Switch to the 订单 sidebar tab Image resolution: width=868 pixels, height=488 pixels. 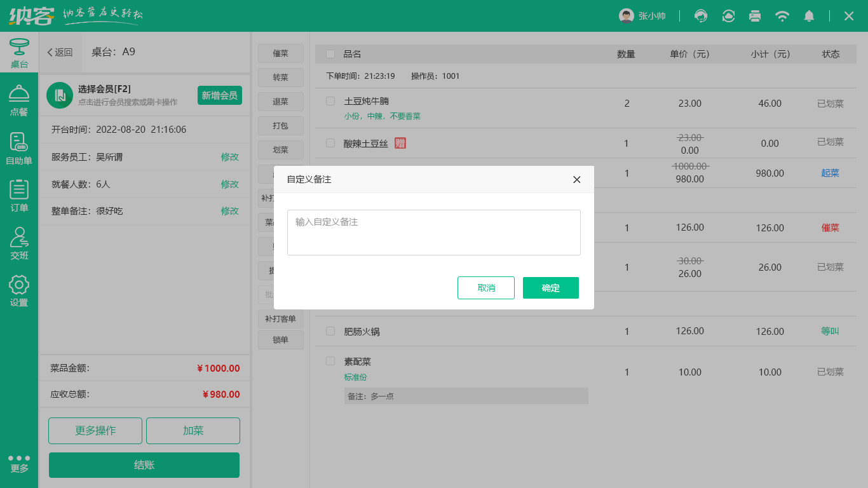click(19, 196)
